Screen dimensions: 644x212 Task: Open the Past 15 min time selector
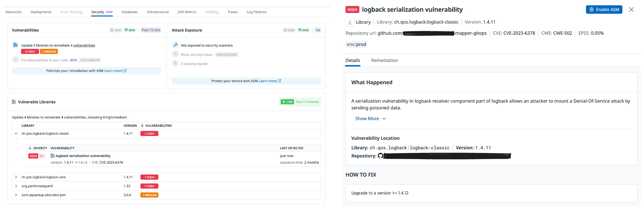tap(151, 30)
